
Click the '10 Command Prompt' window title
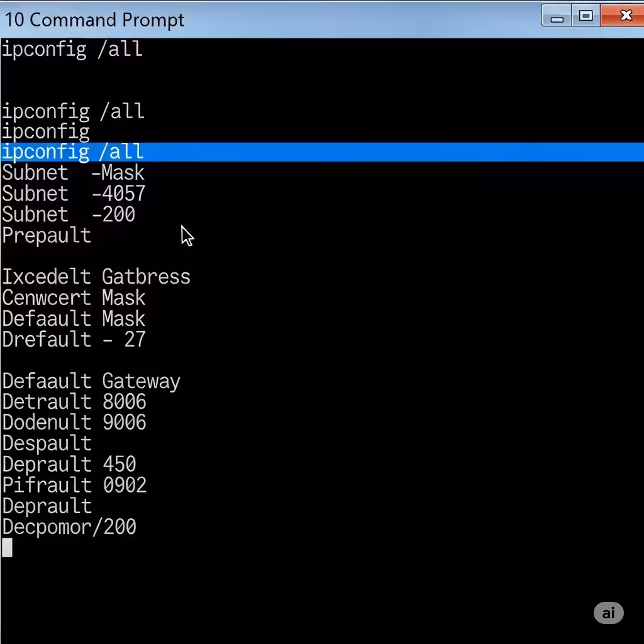(x=94, y=19)
